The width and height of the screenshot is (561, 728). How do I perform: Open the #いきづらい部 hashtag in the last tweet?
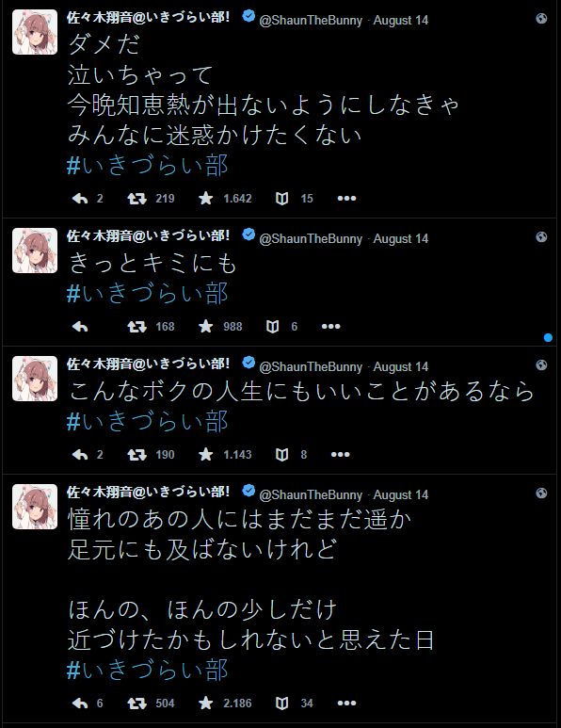coord(148,671)
